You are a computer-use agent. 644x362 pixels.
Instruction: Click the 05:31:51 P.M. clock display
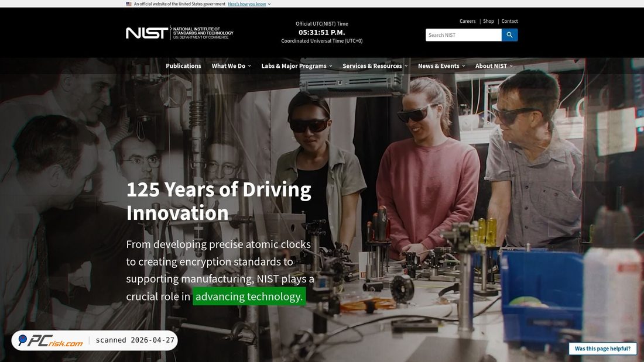point(321,32)
